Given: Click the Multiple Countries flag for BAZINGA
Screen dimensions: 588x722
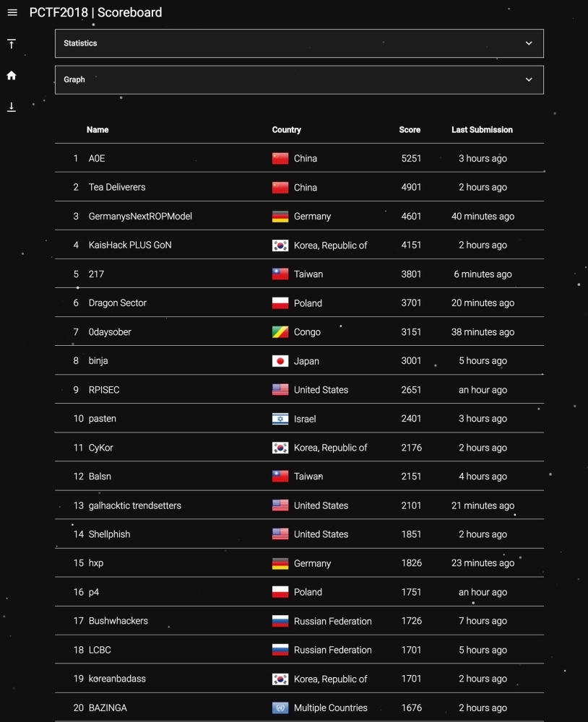Looking at the screenshot, I should pos(280,708).
